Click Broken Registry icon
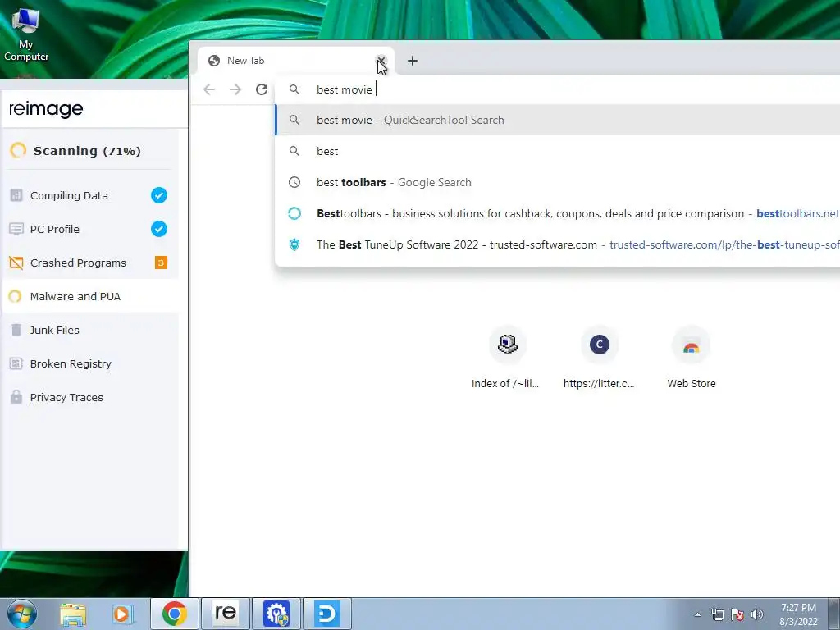 coord(16,363)
